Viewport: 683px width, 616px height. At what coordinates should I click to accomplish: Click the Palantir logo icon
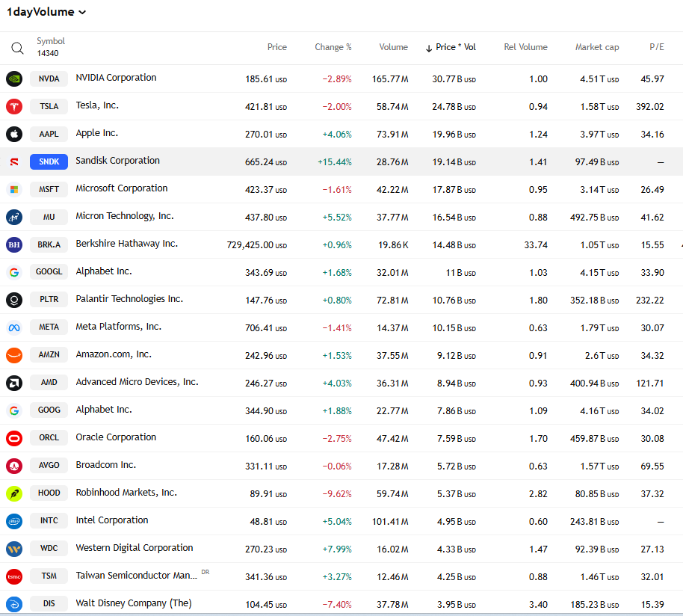point(14,301)
